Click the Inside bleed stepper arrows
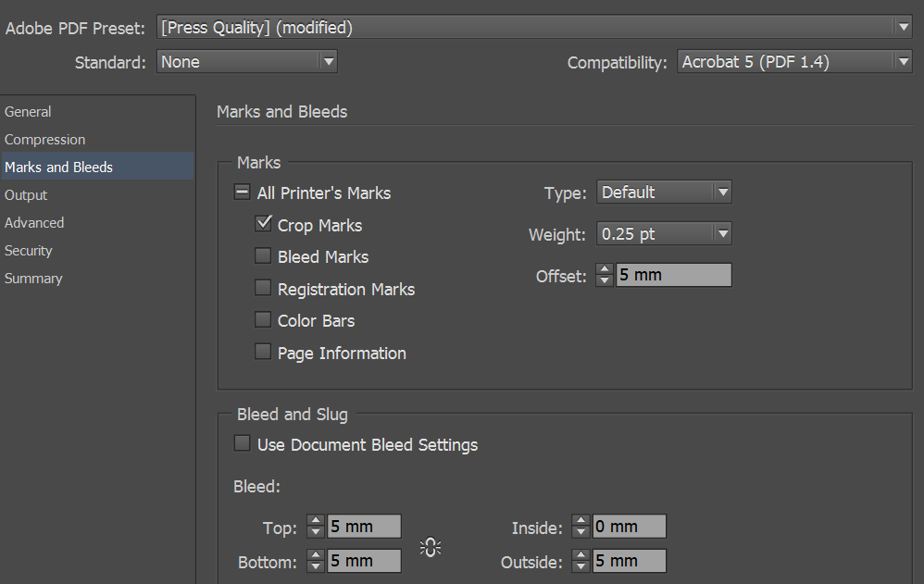This screenshot has height=584, width=924. click(581, 527)
